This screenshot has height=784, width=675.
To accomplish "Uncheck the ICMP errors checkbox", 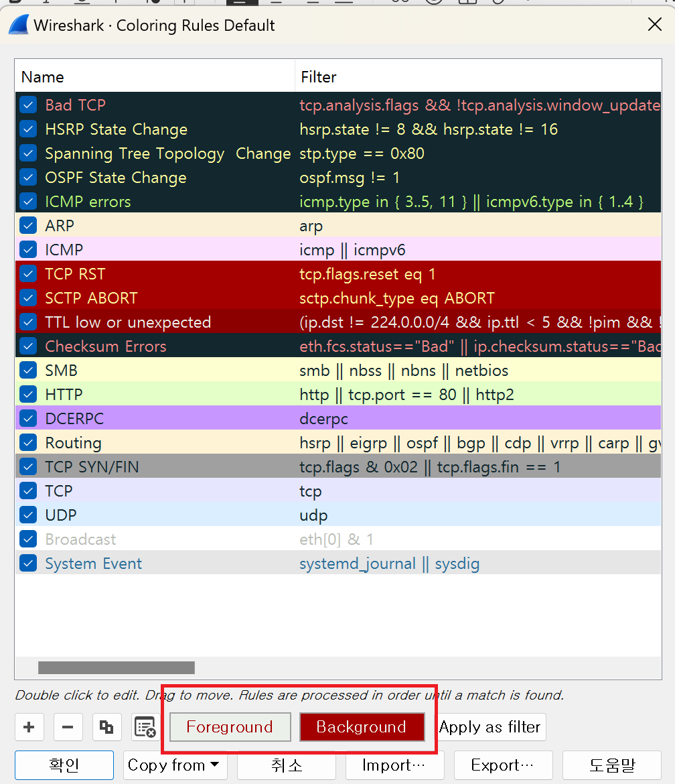I will click(x=29, y=202).
